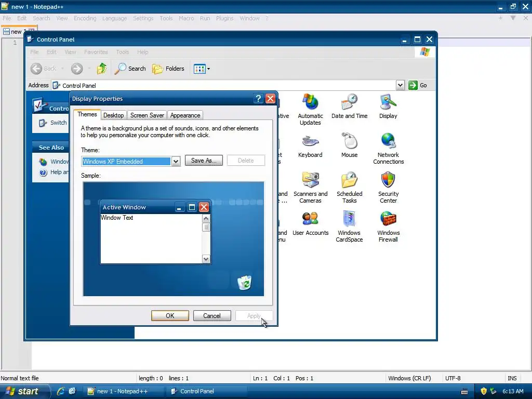Image resolution: width=532 pixels, height=399 pixels.
Task: Click Windows (CR LF) in status bar
Action: [409, 378]
